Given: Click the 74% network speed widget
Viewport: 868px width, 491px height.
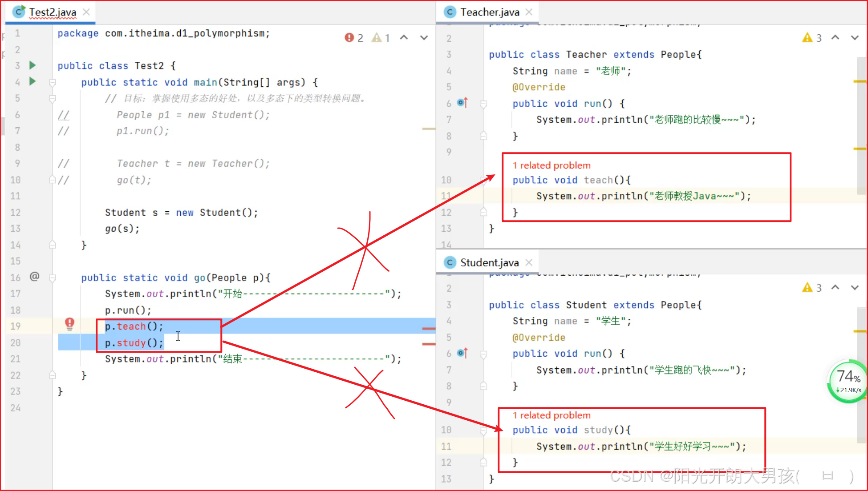Looking at the screenshot, I should pos(848,381).
